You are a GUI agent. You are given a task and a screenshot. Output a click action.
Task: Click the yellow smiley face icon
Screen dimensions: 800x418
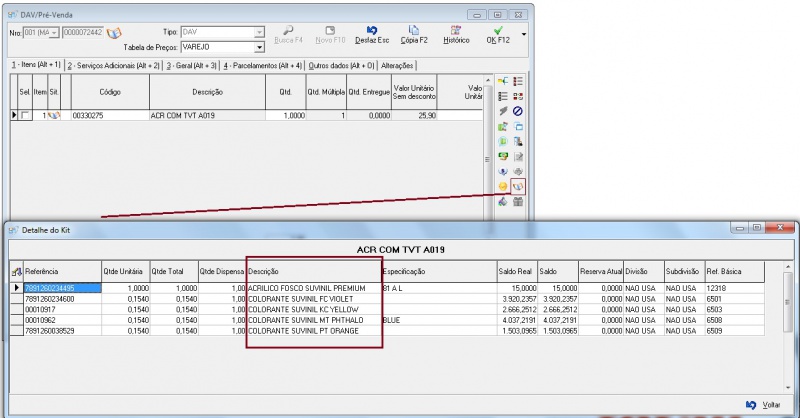click(x=503, y=187)
